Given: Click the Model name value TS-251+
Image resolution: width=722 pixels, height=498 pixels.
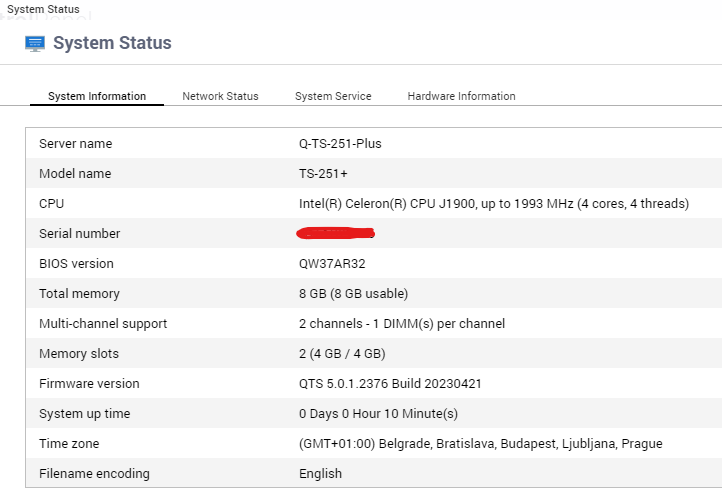Looking at the screenshot, I should pyautogui.click(x=317, y=173).
